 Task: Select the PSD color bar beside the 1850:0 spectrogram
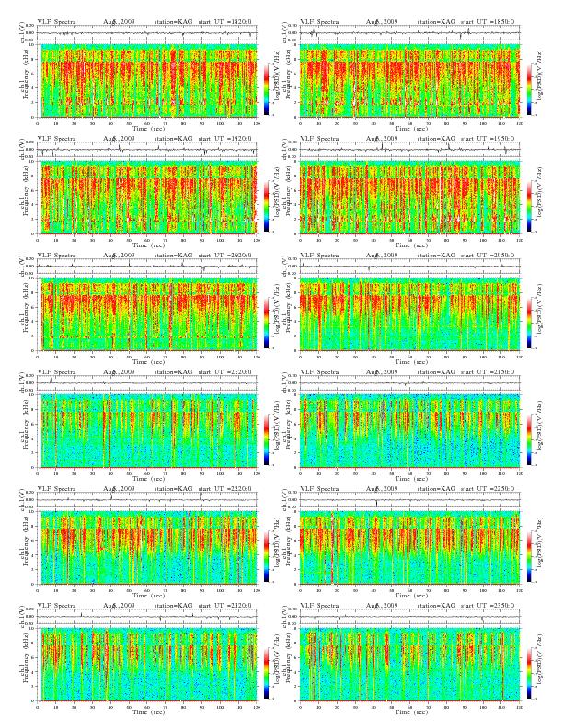tap(529, 89)
